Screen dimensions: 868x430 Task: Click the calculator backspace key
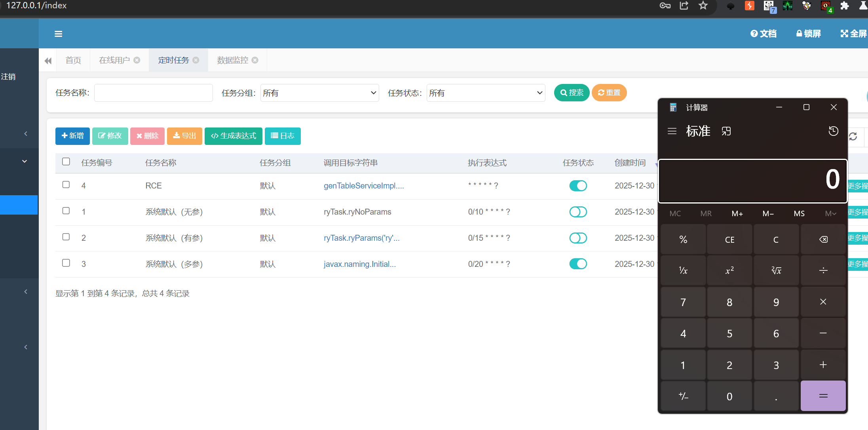coord(823,240)
